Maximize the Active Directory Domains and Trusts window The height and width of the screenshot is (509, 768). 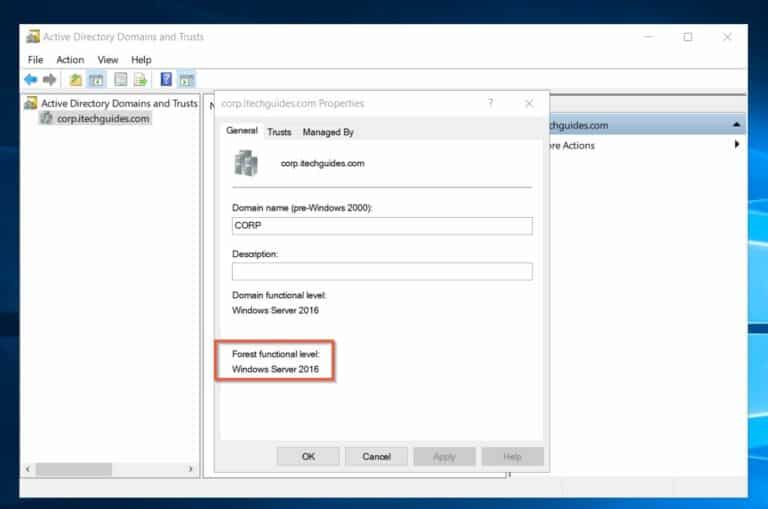pos(688,37)
